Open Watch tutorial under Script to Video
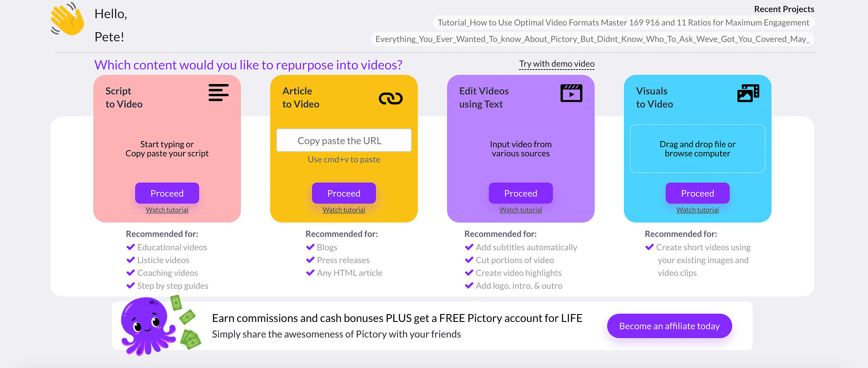 point(167,210)
